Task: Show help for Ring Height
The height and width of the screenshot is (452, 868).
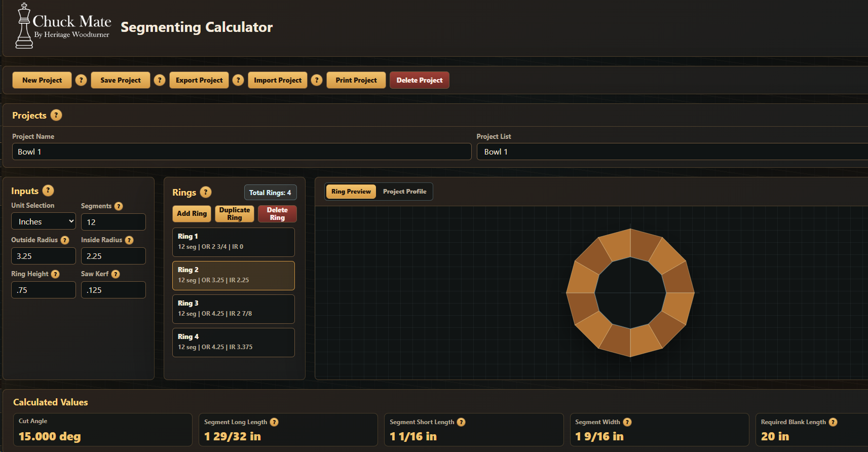Action: pos(55,274)
